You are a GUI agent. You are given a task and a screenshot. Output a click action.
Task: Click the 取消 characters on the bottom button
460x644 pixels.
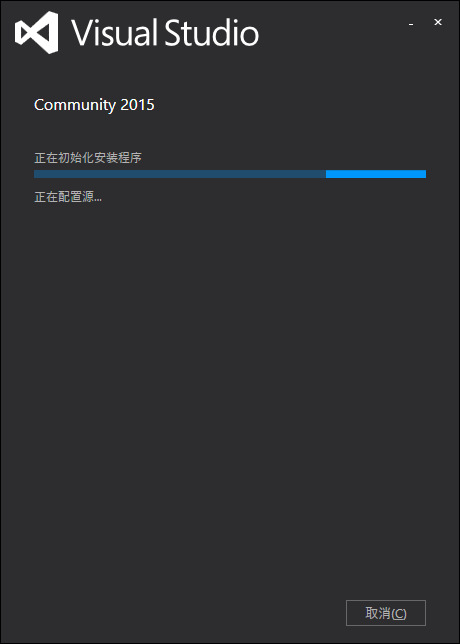pos(378,613)
